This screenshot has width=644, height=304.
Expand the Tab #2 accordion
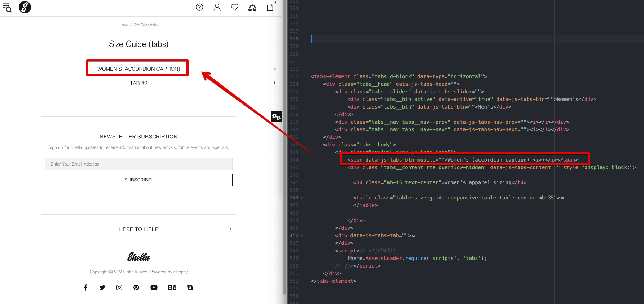click(139, 83)
